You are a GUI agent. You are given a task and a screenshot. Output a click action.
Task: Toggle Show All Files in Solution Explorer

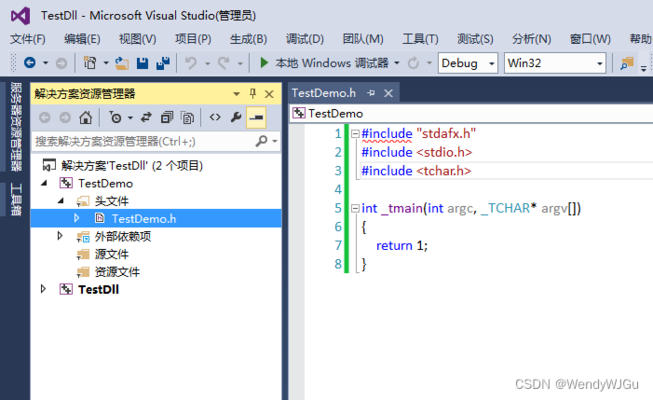pos(187,117)
